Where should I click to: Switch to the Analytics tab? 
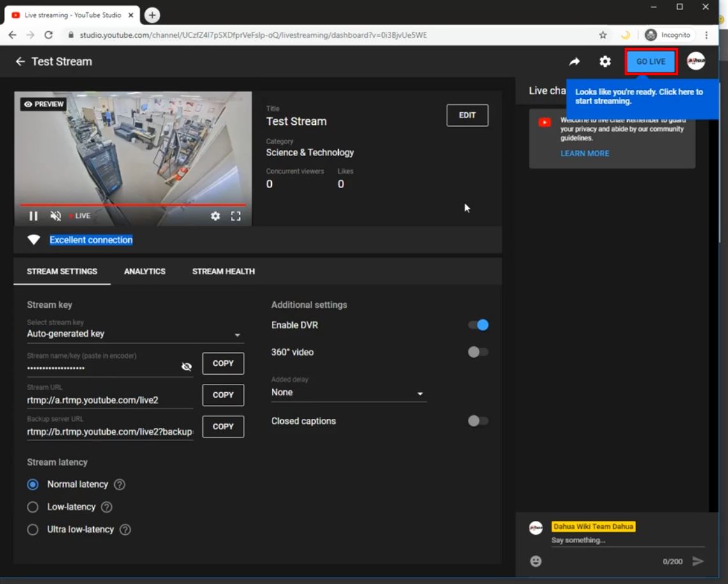tap(145, 272)
